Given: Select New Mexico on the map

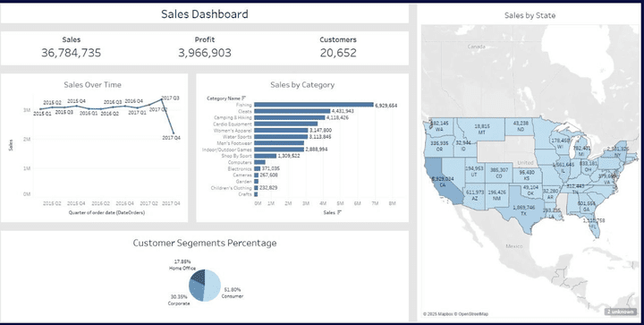Looking at the screenshot, I should pyautogui.click(x=498, y=195).
